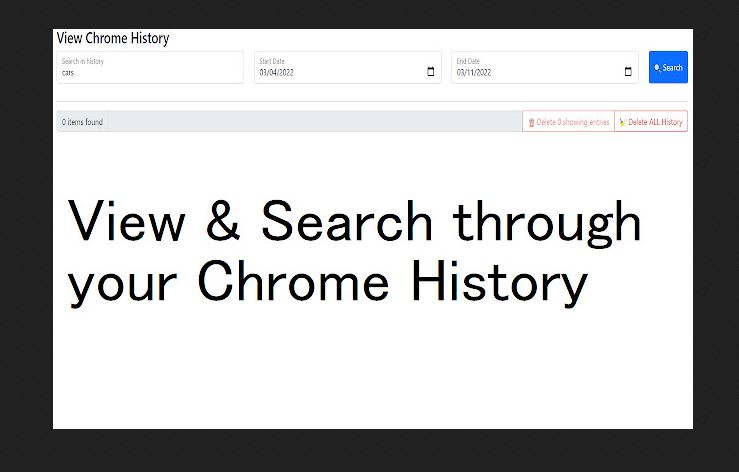Click the Start Date value 03/04/2022
This screenshot has width=739, height=472.
(277, 73)
